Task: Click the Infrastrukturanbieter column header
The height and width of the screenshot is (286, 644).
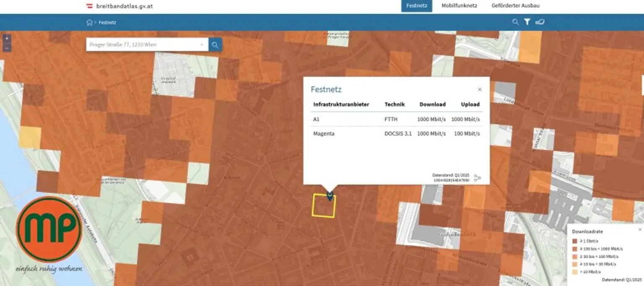Action: pos(341,104)
